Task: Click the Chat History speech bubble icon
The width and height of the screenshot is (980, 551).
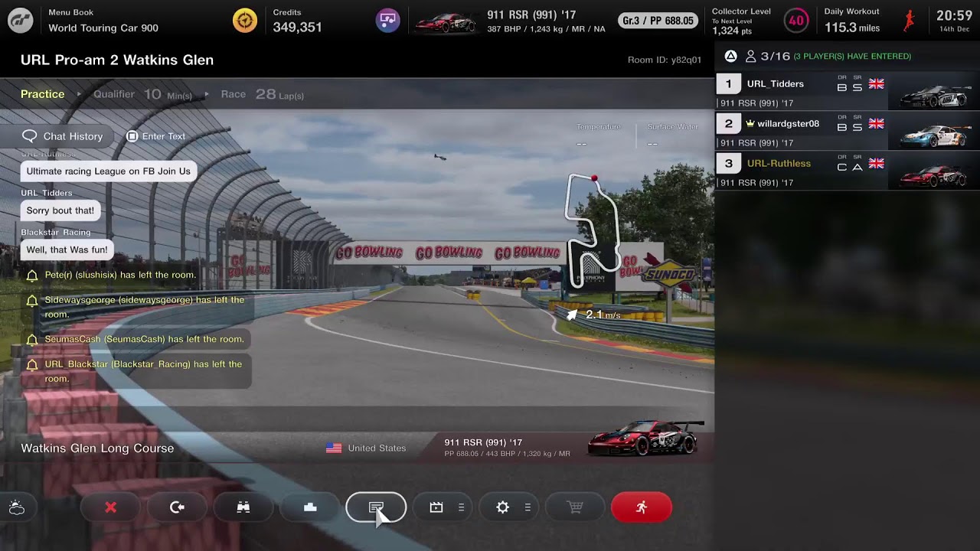Action: coord(30,136)
